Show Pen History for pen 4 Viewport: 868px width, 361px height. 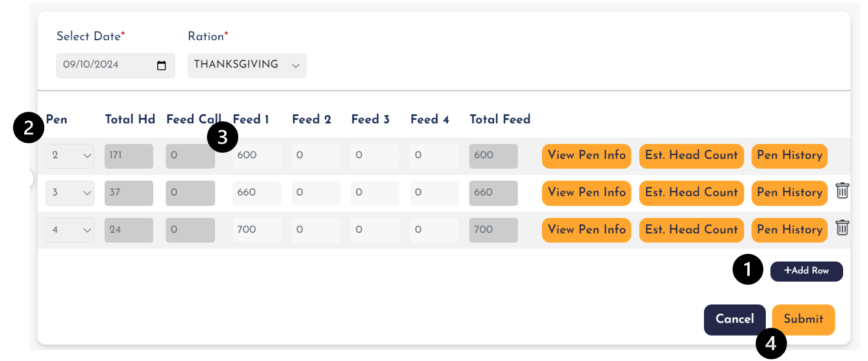click(789, 230)
